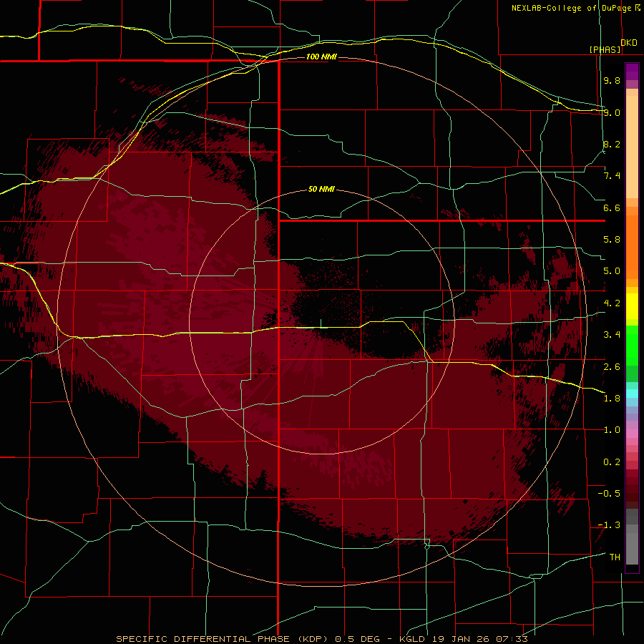Click the 50 NMI range ring label
The height and width of the screenshot is (644, 644).
(x=321, y=189)
